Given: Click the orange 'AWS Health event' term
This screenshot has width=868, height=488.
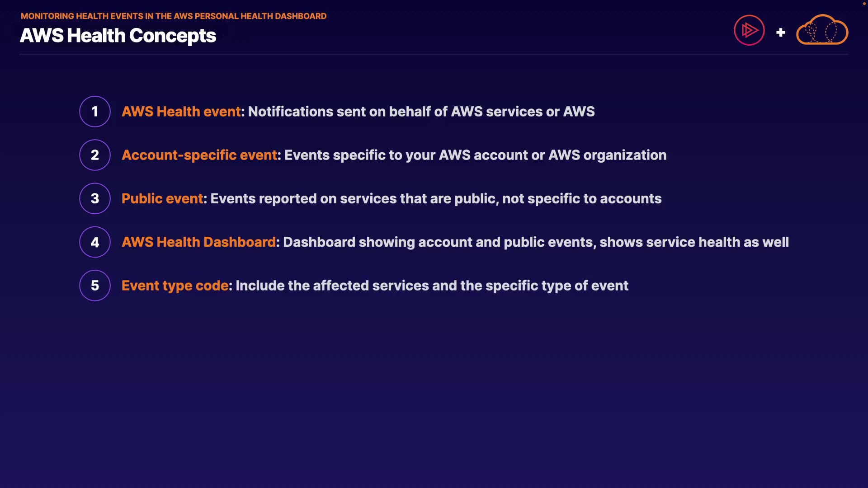Looking at the screenshot, I should [x=181, y=112].
